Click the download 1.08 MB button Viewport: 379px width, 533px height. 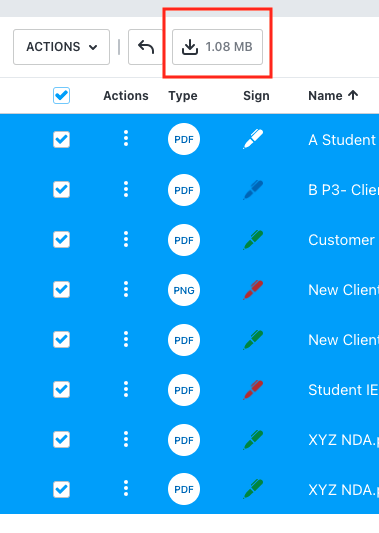(x=217, y=47)
